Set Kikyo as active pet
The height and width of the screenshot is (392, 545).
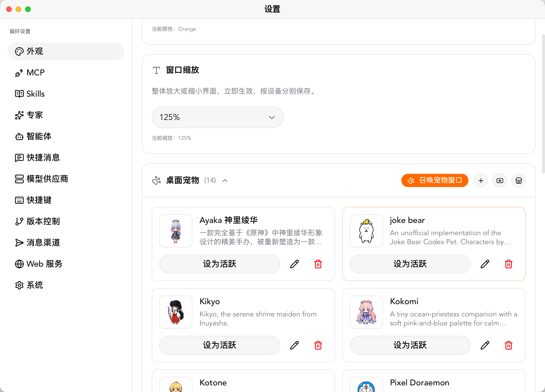click(220, 345)
